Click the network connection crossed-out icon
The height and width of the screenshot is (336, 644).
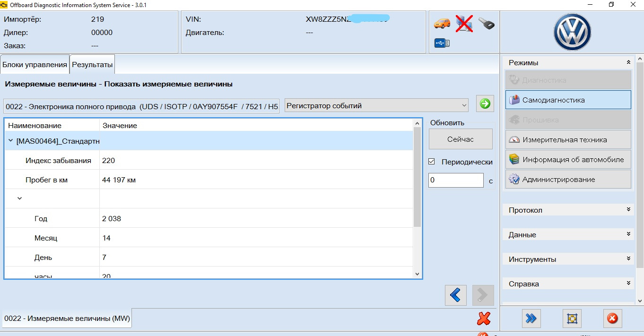[464, 24]
